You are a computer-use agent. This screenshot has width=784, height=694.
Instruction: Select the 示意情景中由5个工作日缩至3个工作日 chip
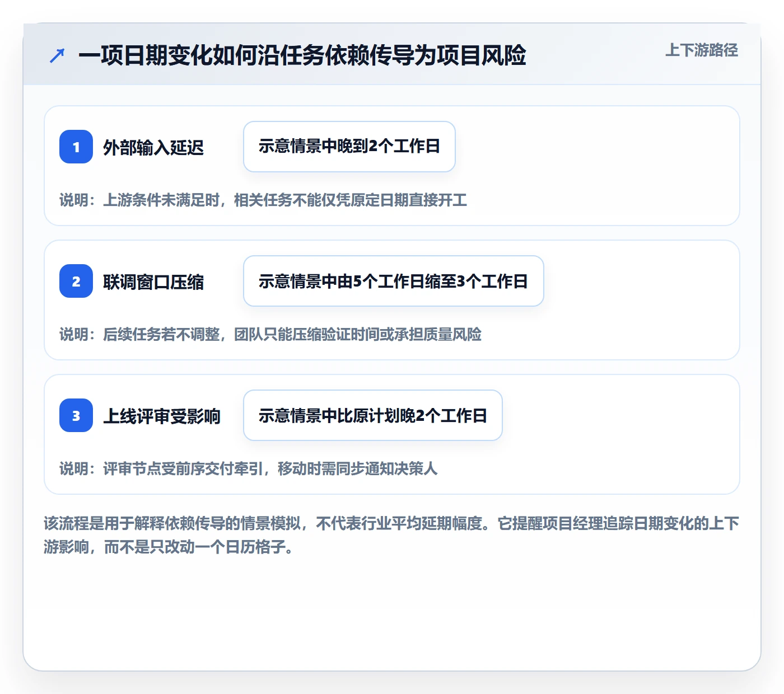coord(394,281)
